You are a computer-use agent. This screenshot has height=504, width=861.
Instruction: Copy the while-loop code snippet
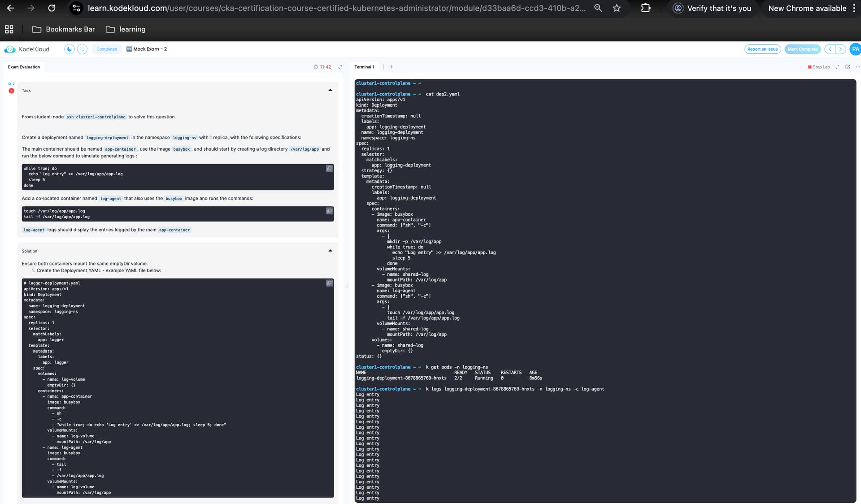(329, 169)
